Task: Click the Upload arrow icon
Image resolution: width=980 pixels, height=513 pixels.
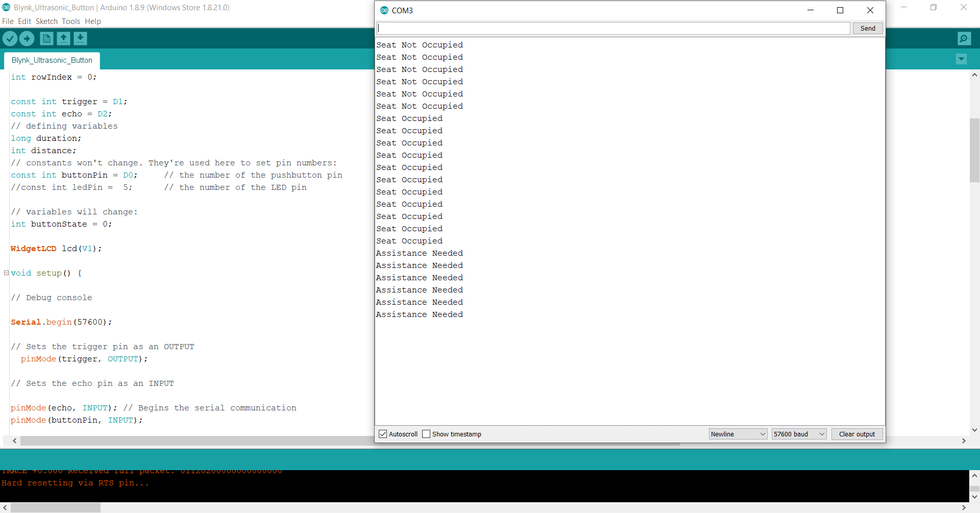Action: [x=27, y=39]
